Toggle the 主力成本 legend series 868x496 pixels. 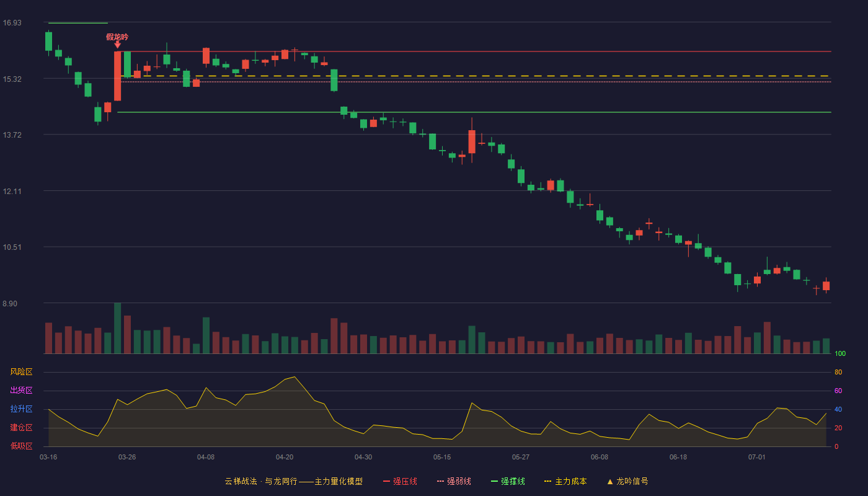[x=570, y=481]
